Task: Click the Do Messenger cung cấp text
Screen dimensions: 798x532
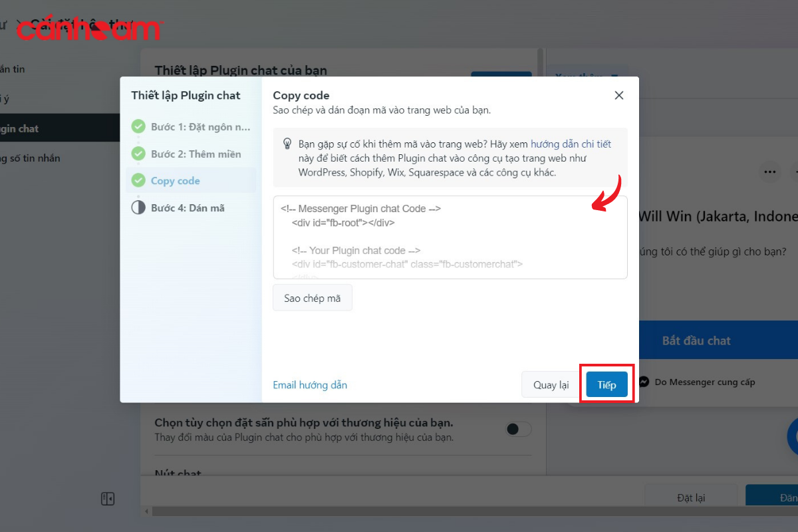Action: [x=705, y=382]
